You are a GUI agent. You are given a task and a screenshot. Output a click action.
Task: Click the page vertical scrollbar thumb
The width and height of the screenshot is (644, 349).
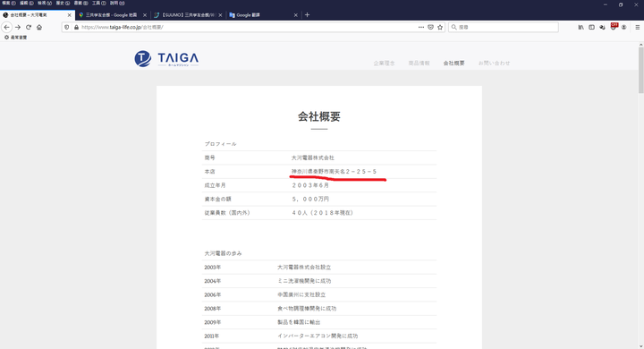640,70
